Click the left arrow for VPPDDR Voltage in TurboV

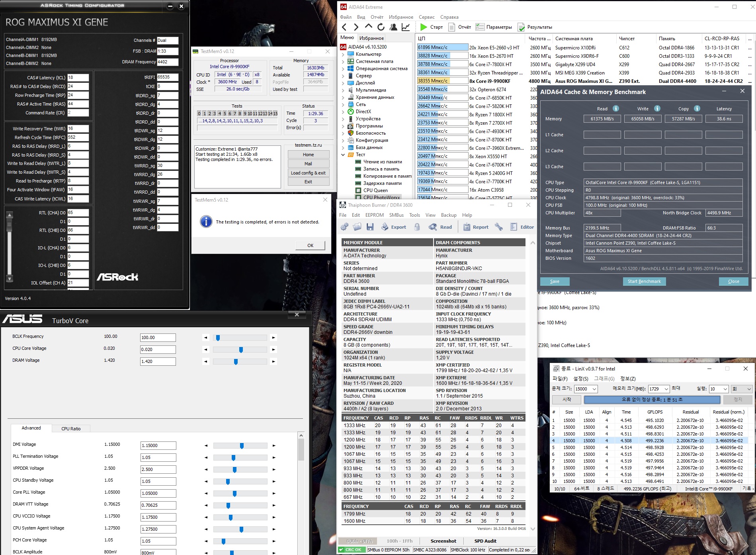click(x=206, y=470)
